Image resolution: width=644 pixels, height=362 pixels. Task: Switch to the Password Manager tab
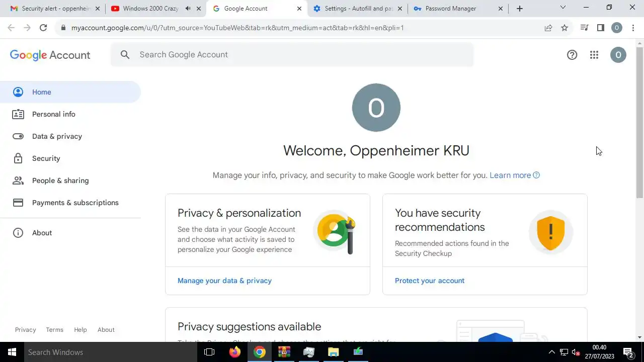[x=458, y=9]
